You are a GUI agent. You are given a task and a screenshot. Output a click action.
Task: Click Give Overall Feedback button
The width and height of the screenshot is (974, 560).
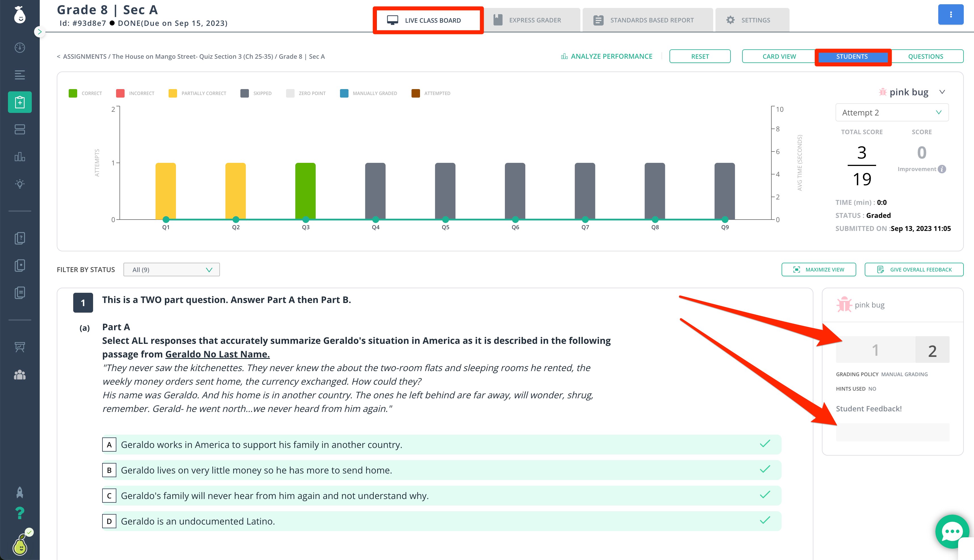tap(914, 270)
